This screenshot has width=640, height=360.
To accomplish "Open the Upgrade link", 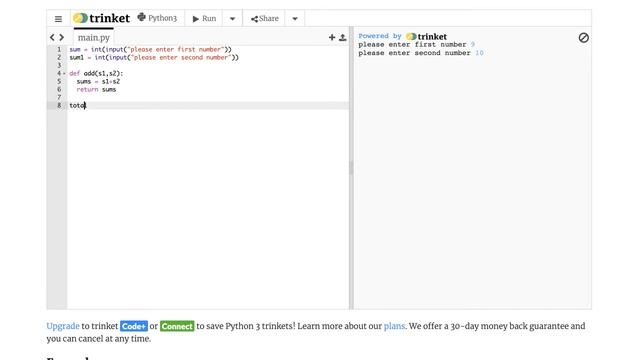I will pos(63,326).
